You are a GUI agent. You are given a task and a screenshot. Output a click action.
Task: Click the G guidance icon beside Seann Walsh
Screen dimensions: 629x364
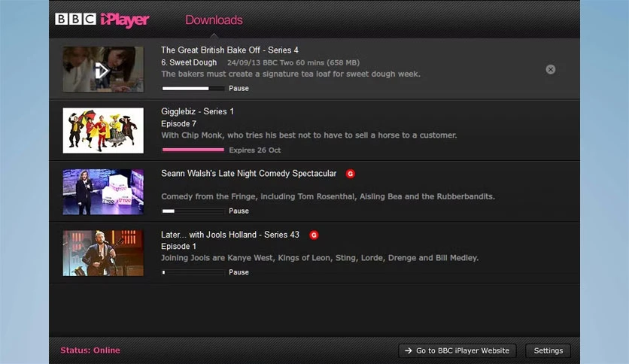click(350, 174)
